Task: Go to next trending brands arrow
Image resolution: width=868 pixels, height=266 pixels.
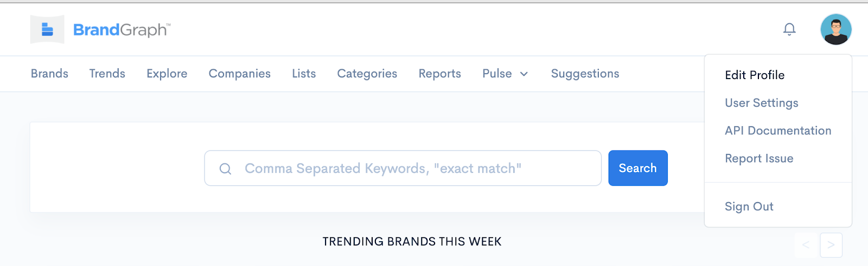Action: click(x=831, y=245)
